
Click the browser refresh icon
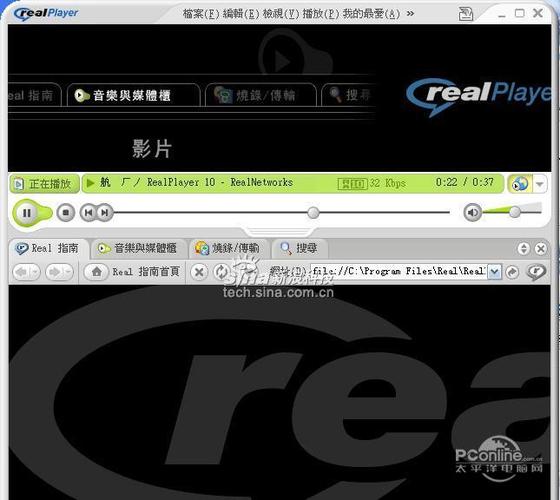(221, 272)
